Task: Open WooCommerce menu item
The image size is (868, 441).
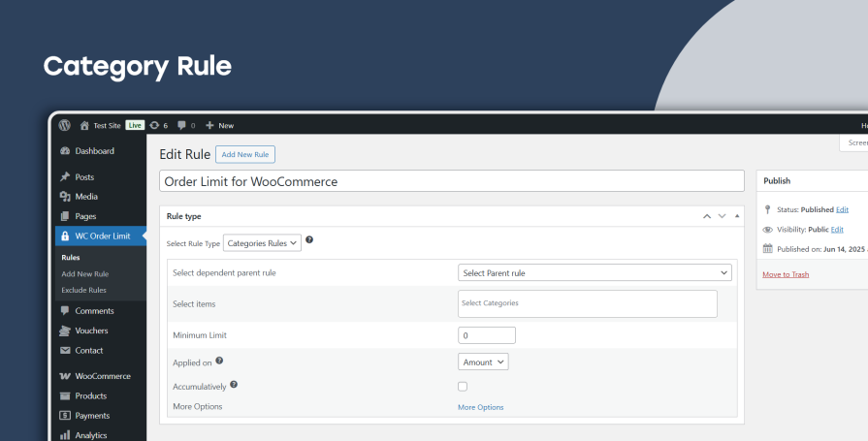Action: pos(103,376)
